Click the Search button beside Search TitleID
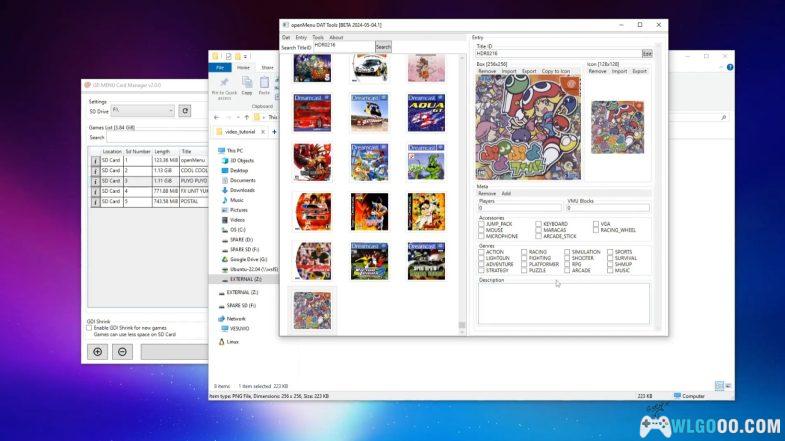 click(383, 47)
